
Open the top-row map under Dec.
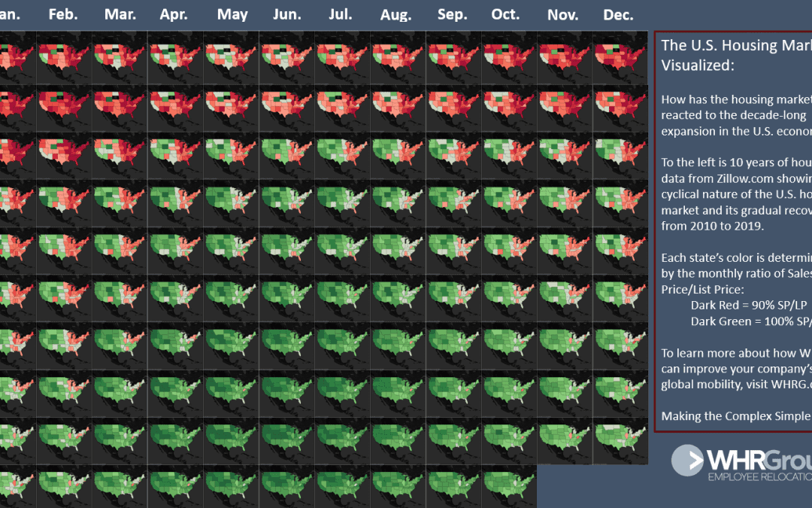click(620, 57)
